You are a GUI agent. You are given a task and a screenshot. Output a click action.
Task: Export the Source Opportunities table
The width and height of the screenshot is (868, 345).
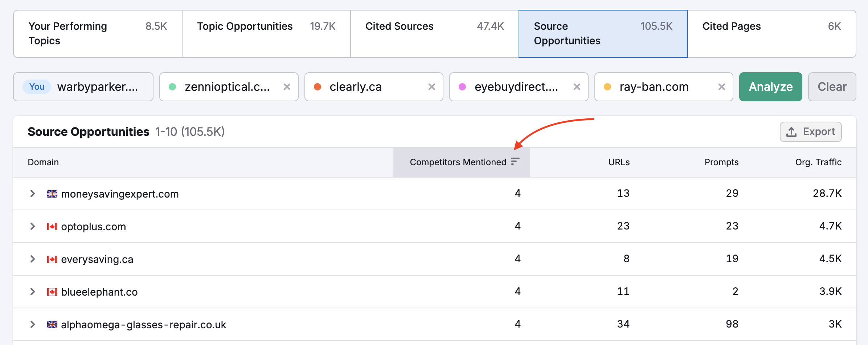810,132
